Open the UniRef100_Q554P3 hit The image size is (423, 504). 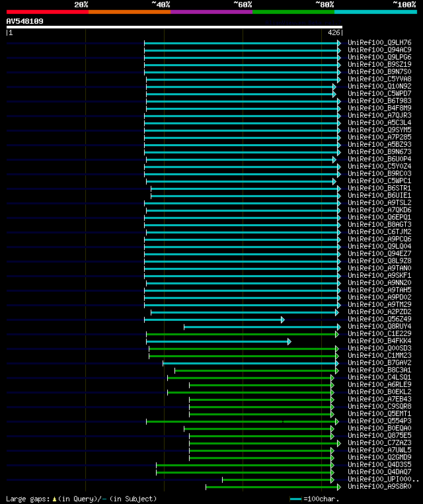(x=379, y=421)
